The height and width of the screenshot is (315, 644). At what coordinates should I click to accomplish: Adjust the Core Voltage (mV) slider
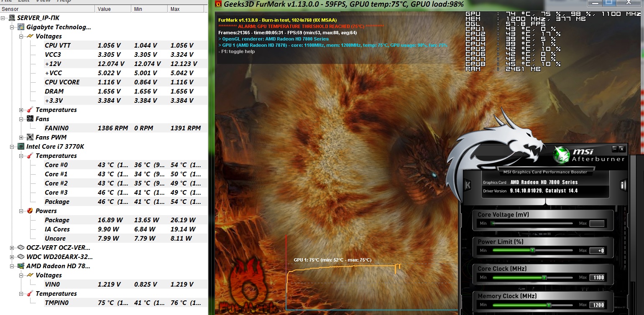532,224
